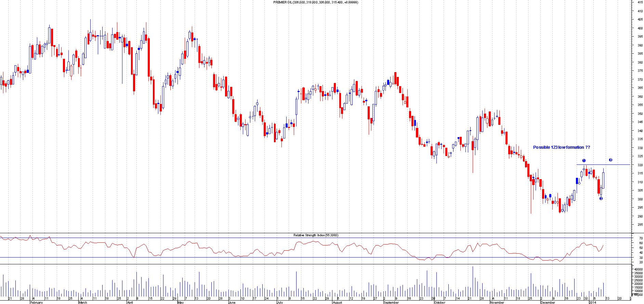The image size is (644, 304).
Task: Jump to November on the date axis
Action: (497, 302)
